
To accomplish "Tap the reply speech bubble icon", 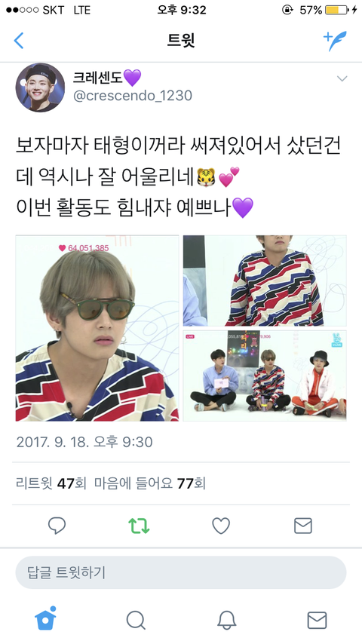I will point(57,526).
